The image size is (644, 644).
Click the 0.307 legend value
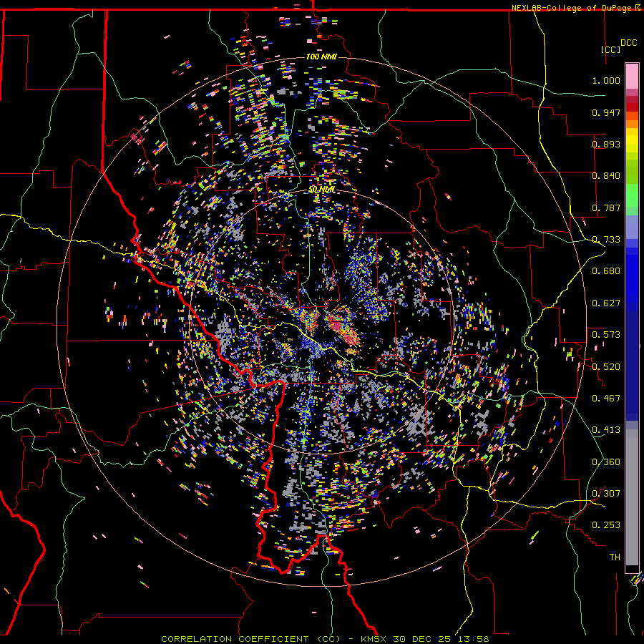click(606, 493)
